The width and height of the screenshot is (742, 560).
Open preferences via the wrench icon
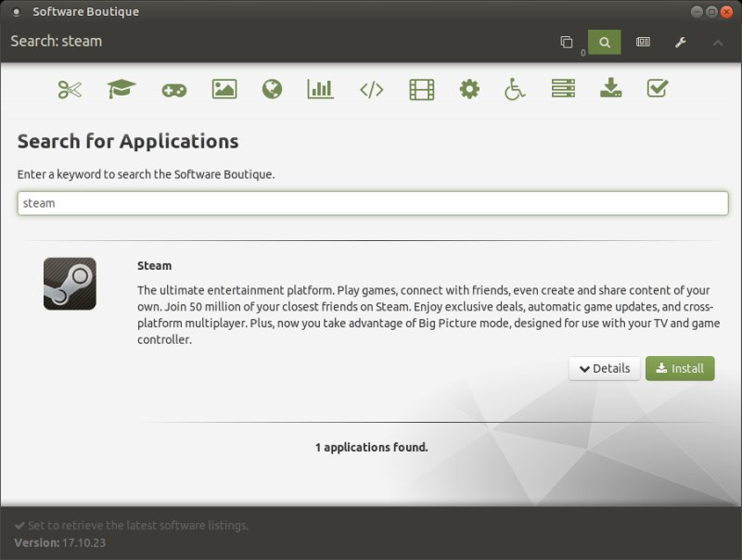pos(680,42)
